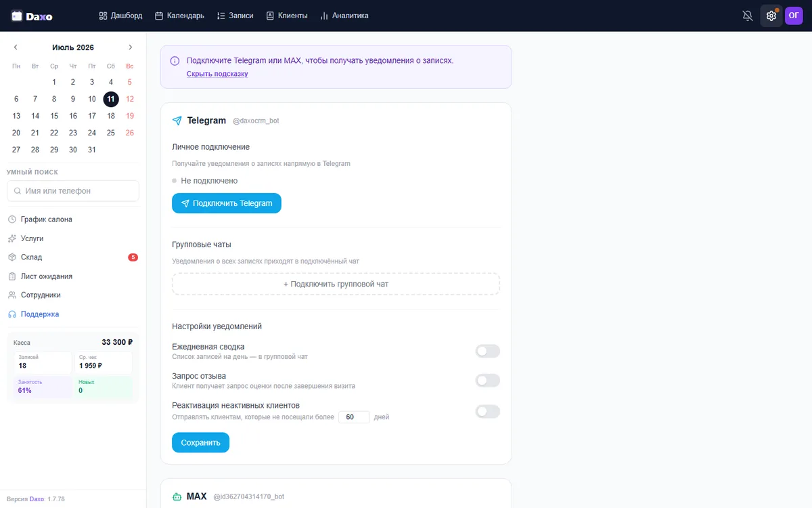Viewport: 812px width, 508px height.
Task: Open the Клиенты section
Action: [x=286, y=16]
